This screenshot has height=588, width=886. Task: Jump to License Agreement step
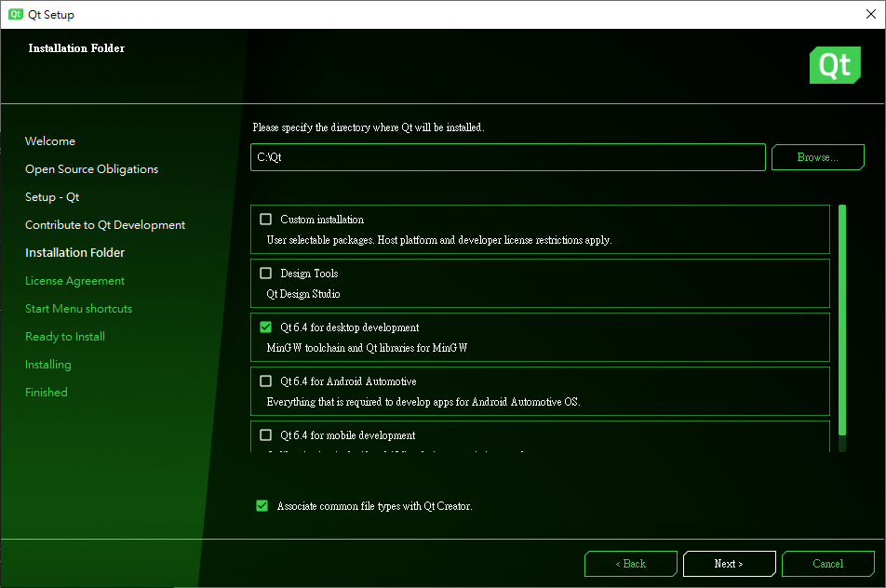[74, 281]
